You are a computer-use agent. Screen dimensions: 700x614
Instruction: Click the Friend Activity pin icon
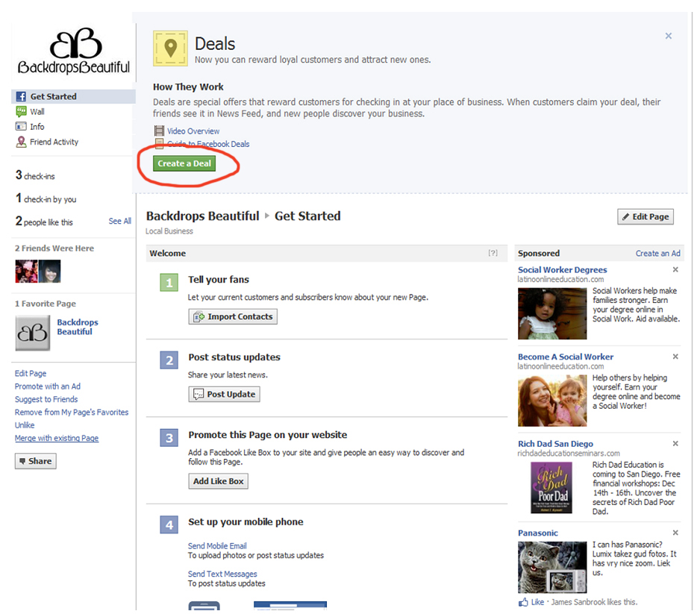click(21, 142)
